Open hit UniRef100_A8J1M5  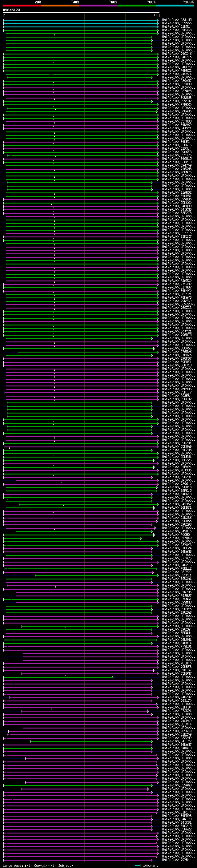click(x=177, y=20)
